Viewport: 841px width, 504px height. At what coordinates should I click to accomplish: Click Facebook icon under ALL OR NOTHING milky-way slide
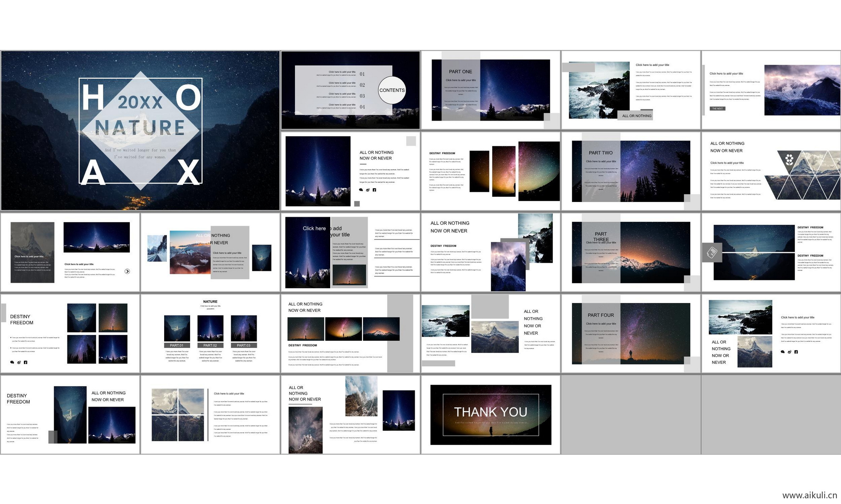pos(374,190)
